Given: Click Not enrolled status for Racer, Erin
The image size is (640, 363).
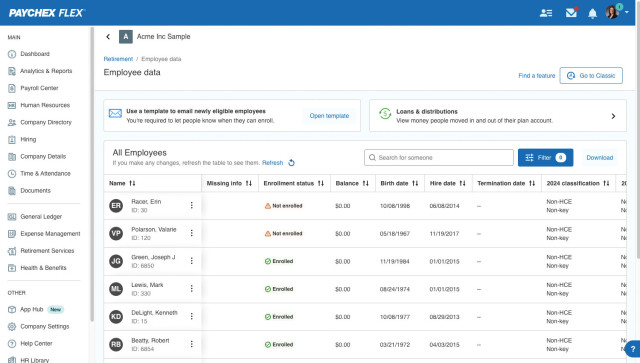Looking at the screenshot, I should 284,206.
